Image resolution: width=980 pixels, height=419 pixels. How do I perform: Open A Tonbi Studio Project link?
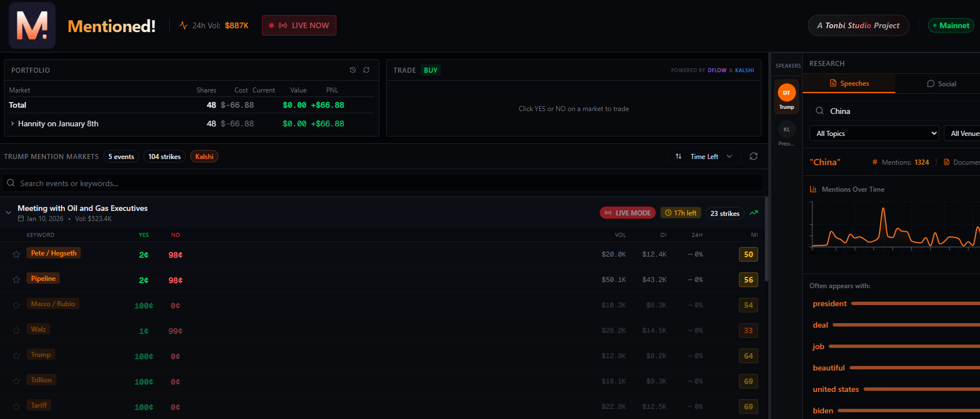point(858,25)
